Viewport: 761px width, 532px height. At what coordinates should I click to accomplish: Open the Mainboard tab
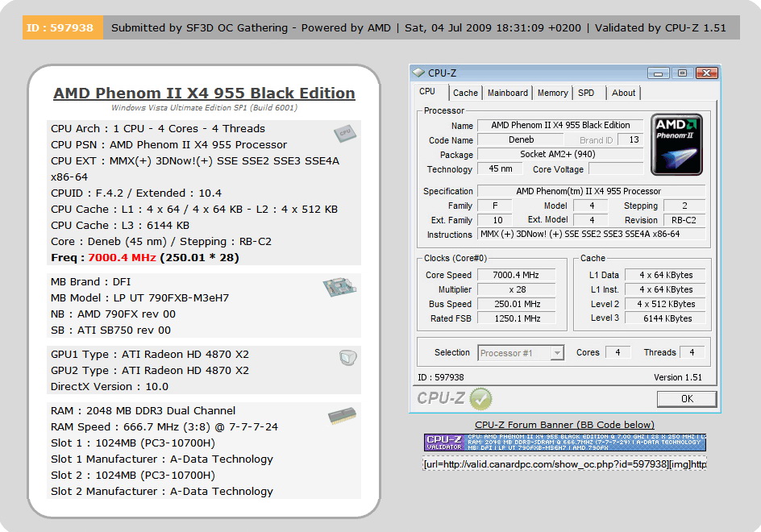(x=508, y=93)
